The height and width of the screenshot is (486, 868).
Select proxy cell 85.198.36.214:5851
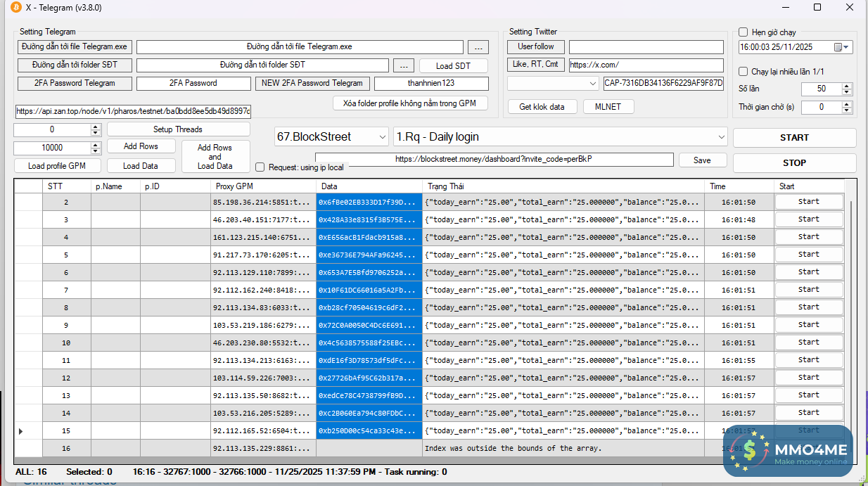coord(263,202)
